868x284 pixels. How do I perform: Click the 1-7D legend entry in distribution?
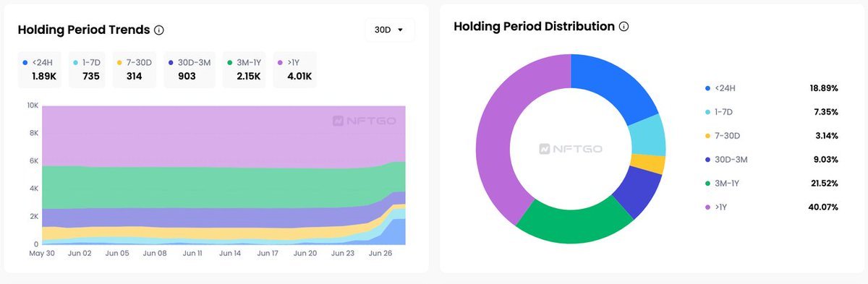772,112
